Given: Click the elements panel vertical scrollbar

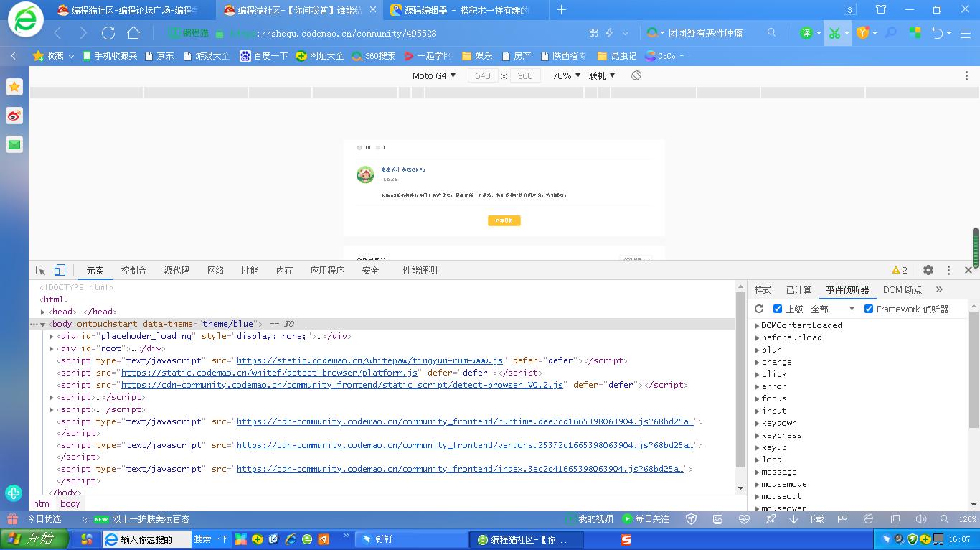Looking at the screenshot, I should (x=741, y=380).
